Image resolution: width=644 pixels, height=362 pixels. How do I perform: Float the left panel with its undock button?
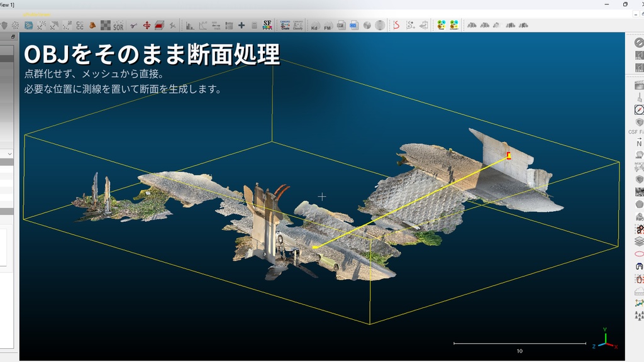(13, 37)
